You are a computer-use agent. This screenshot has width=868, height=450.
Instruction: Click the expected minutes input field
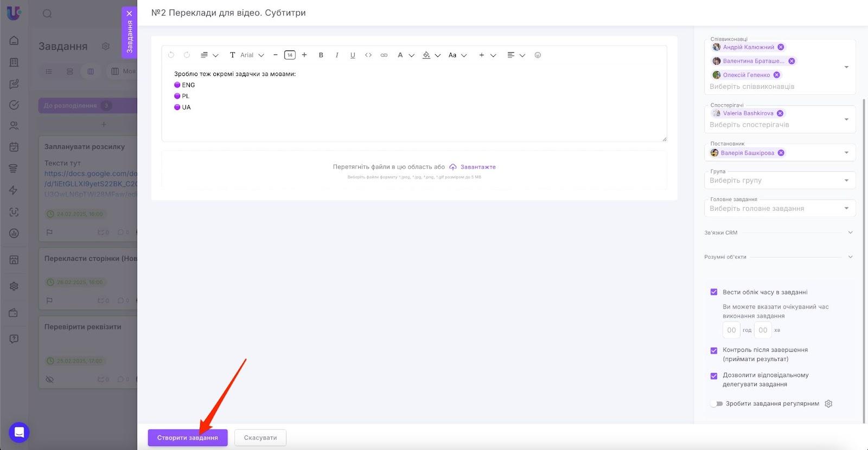(x=763, y=330)
